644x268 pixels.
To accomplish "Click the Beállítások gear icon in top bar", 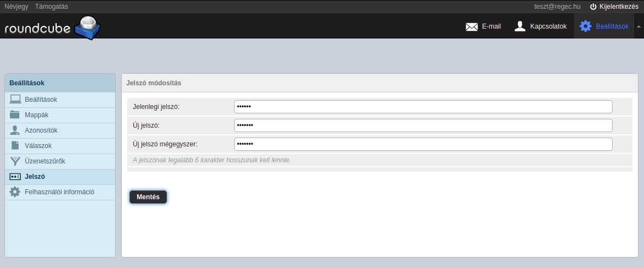I will click(585, 26).
